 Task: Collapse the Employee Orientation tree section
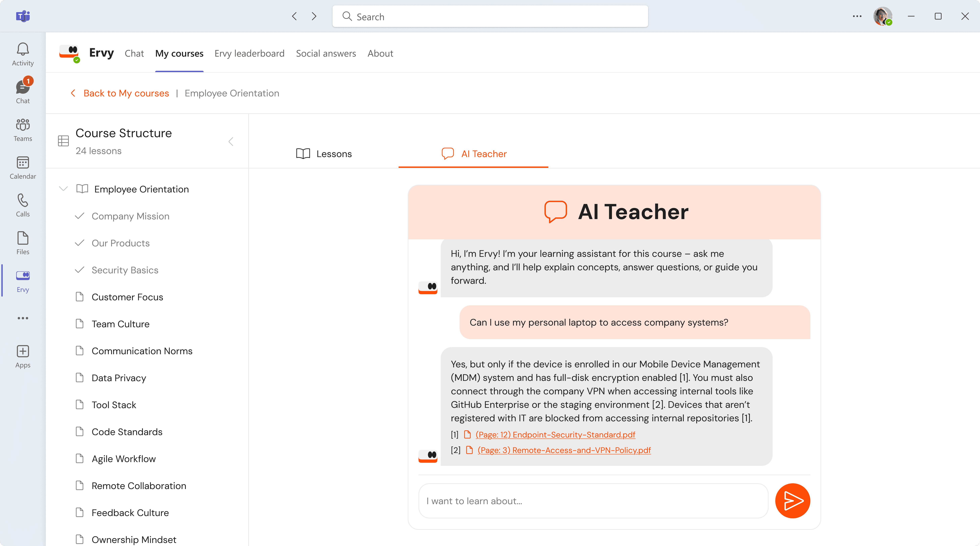63,189
